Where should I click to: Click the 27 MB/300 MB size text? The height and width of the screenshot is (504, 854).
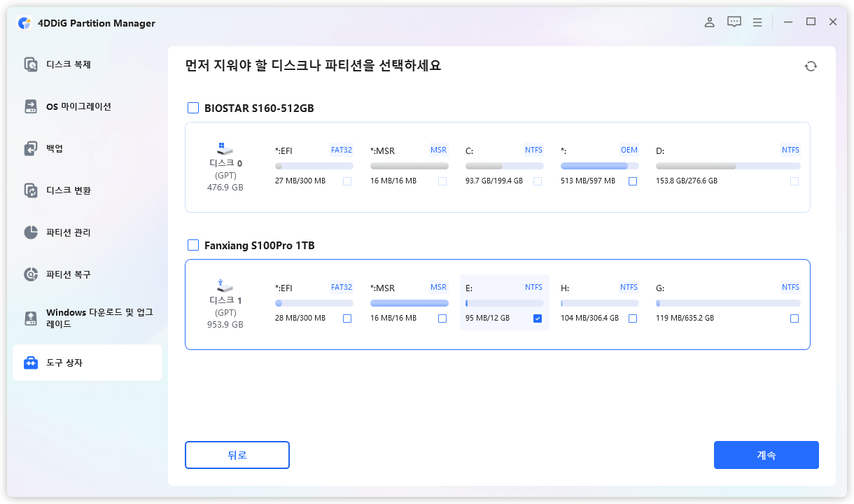click(x=300, y=181)
